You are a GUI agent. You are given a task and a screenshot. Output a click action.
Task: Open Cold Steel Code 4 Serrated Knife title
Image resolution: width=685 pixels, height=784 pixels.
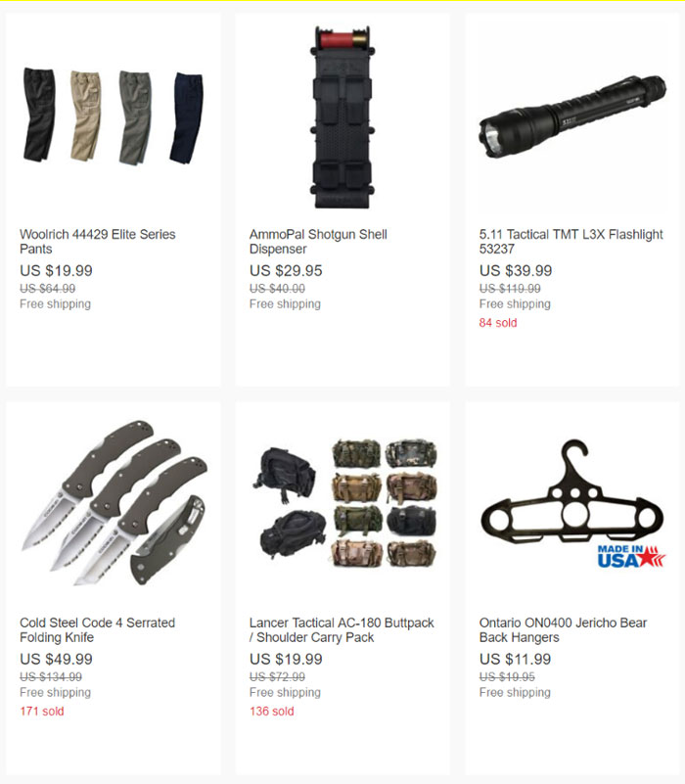pyautogui.click(x=98, y=630)
